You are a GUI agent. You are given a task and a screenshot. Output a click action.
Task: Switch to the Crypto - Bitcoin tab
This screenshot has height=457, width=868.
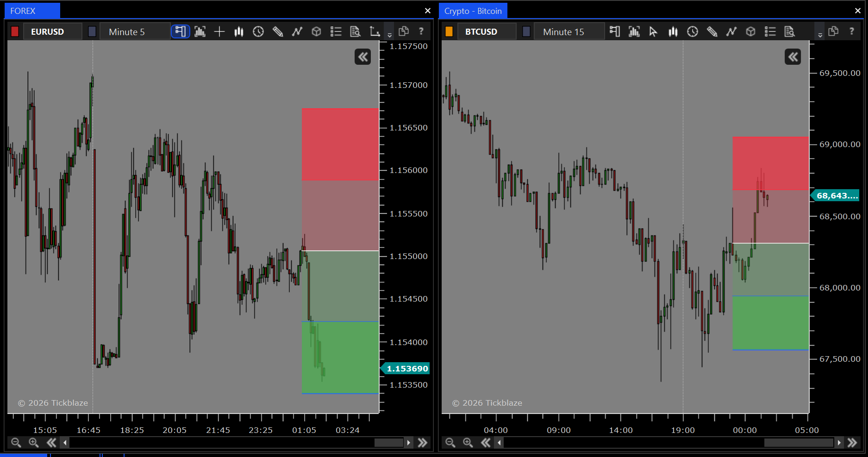[x=473, y=11]
